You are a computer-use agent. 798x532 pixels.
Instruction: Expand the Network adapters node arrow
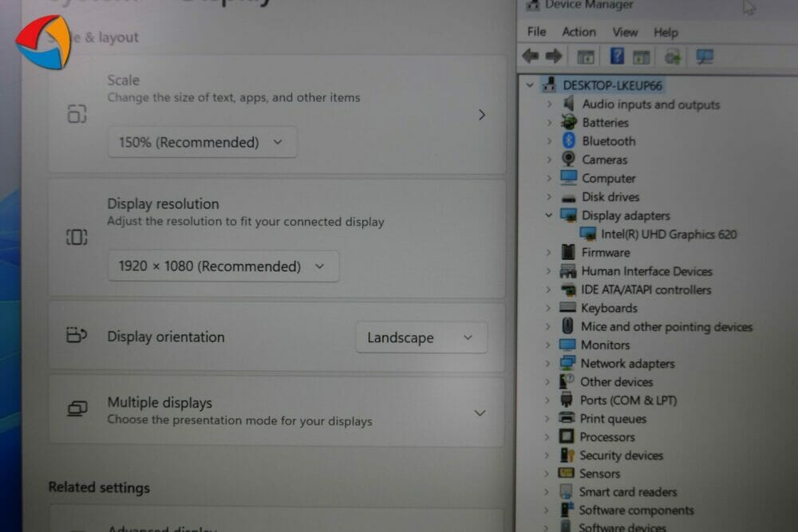[547, 363]
